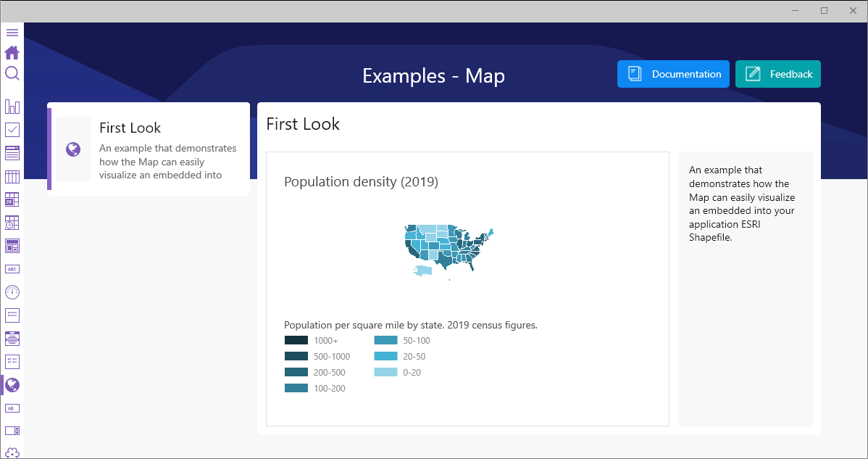Click the dark 1000+ legend color swatch
Image resolution: width=868 pixels, height=459 pixels.
(296, 340)
